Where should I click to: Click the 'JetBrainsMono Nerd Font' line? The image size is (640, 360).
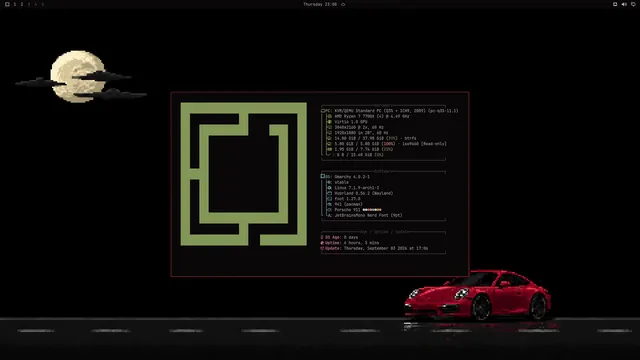368,215
